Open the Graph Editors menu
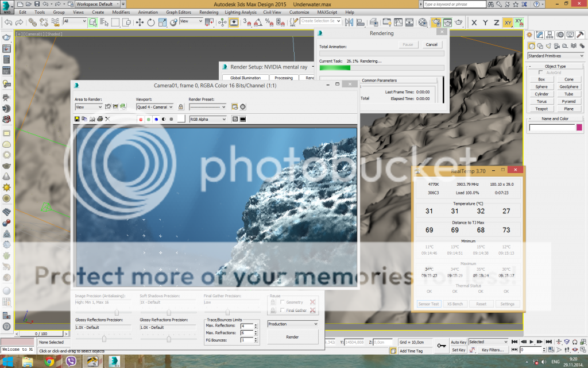This screenshot has width=588, height=368. [179, 12]
